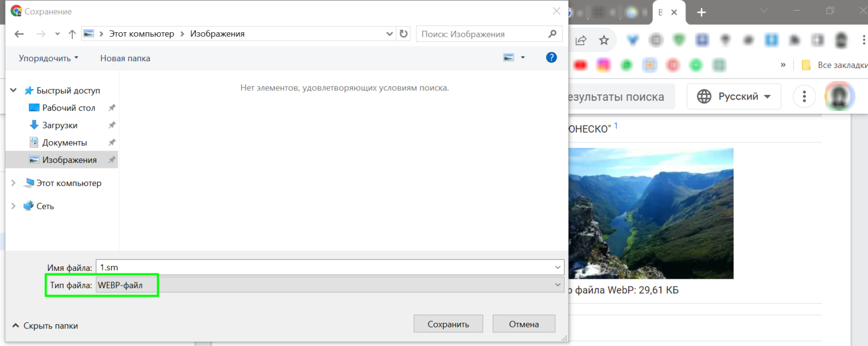Go up one folder level arrow
The image size is (868, 346).
(72, 34)
